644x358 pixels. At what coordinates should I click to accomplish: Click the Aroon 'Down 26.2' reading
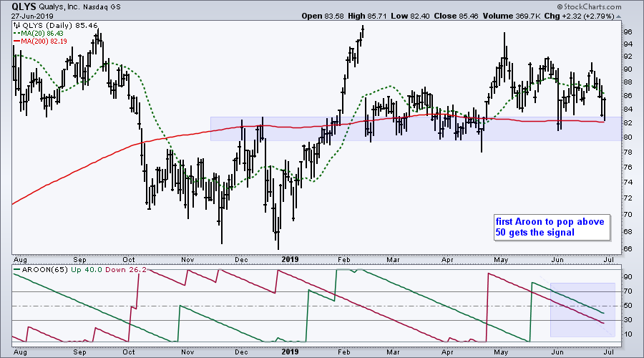(126, 270)
